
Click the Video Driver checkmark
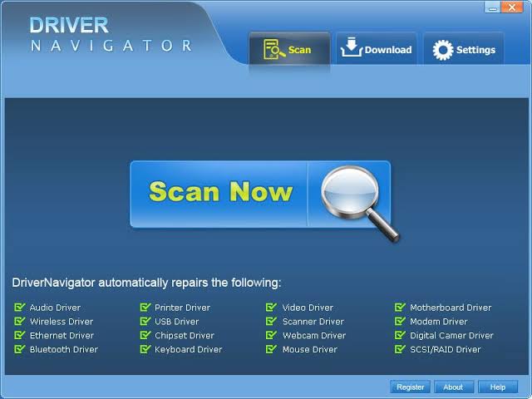(x=271, y=307)
